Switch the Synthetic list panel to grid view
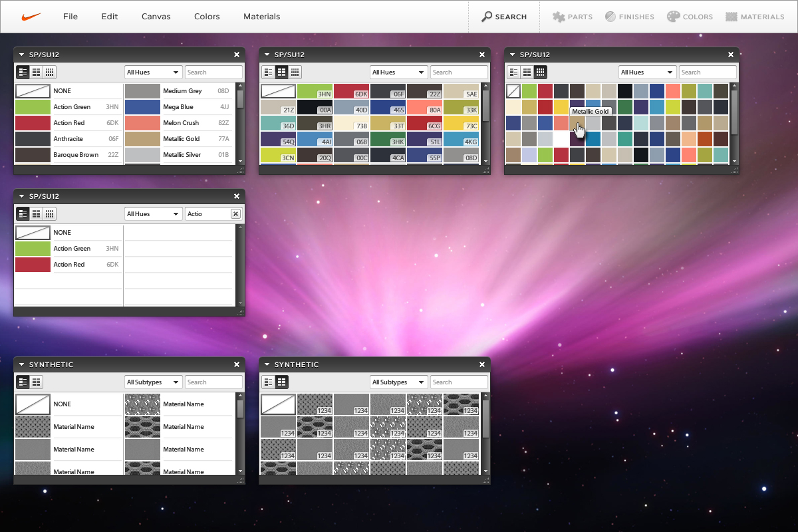Image resolution: width=798 pixels, height=532 pixels. pyautogui.click(x=37, y=382)
